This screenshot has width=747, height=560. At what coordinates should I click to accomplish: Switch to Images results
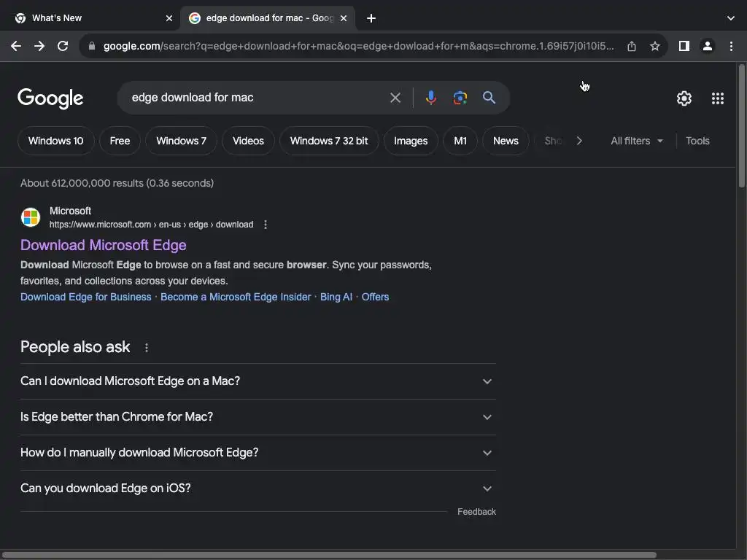(x=411, y=141)
